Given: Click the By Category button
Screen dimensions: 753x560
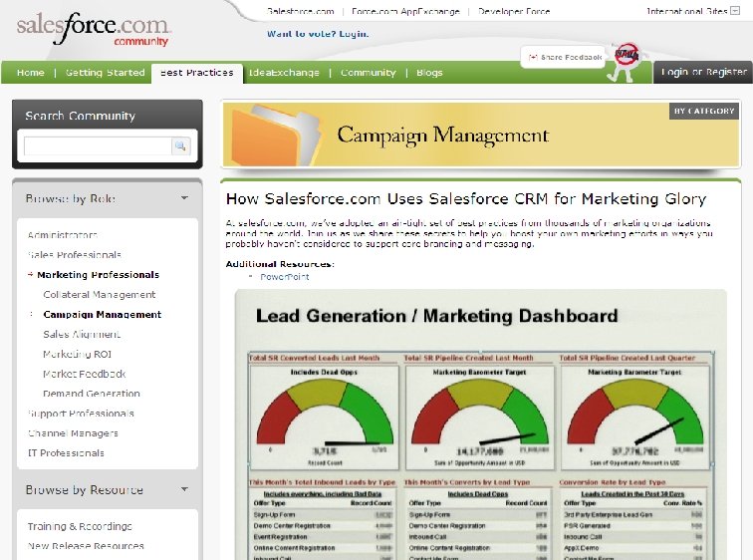Looking at the screenshot, I should 704,111.
